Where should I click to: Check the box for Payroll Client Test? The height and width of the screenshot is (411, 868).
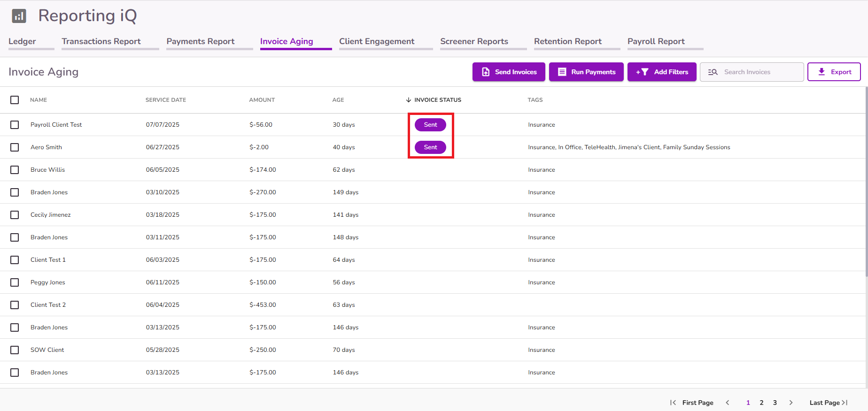pos(15,125)
